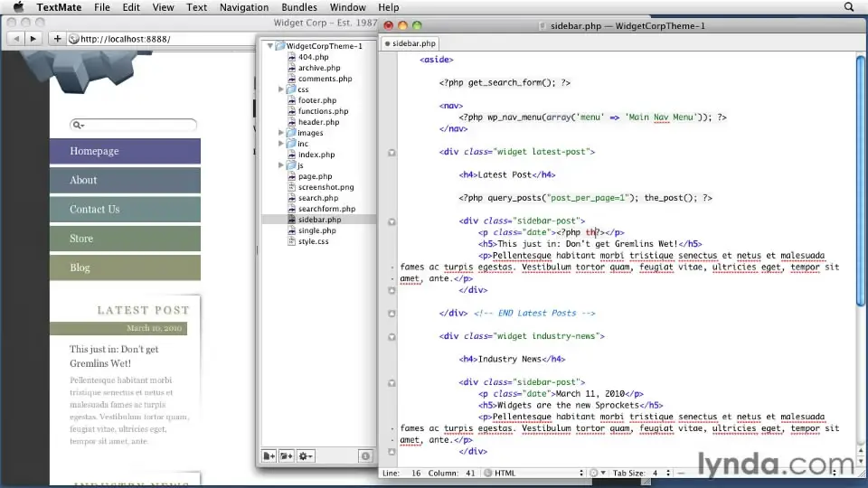Open the Bundles menu
Screen dimensions: 868x488
click(x=299, y=7)
